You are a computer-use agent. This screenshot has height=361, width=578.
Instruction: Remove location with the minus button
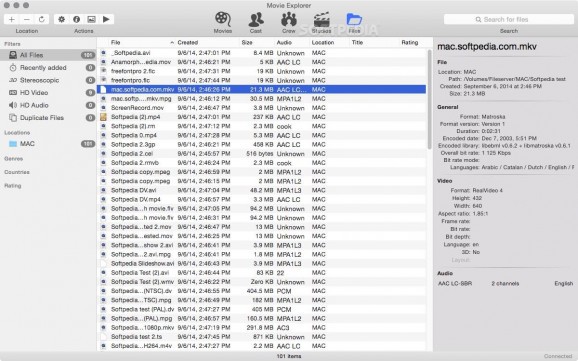pos(27,19)
